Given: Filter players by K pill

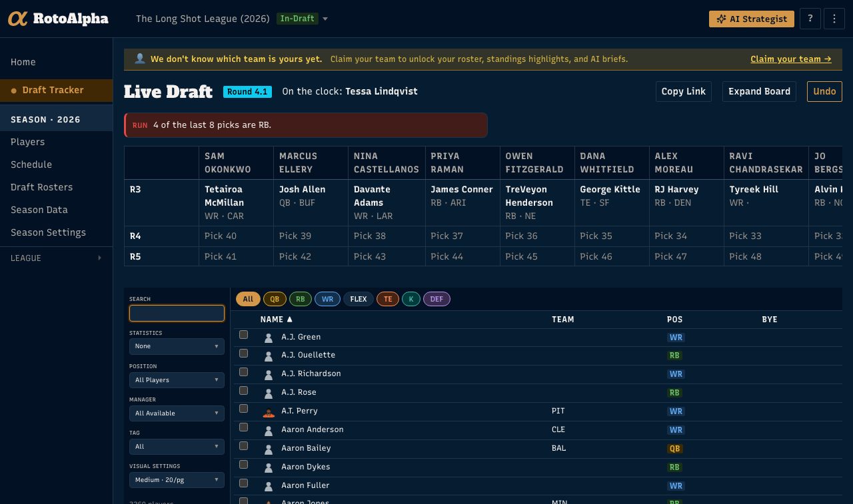Looking at the screenshot, I should coord(411,300).
